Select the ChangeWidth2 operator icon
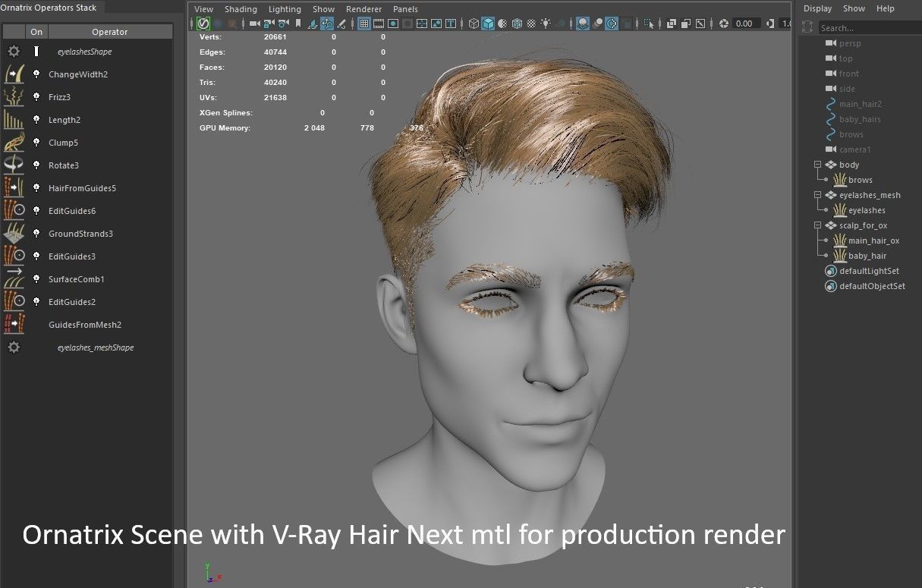The image size is (922, 588). [14, 74]
